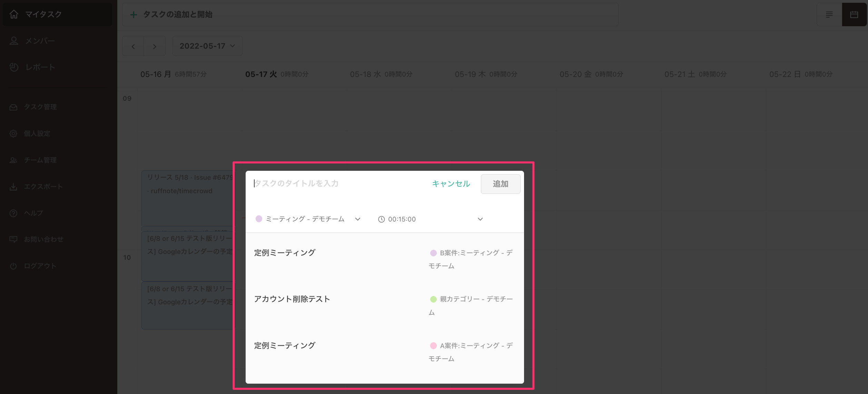
Task: Open レポート using the pie chart icon
Action: point(14,67)
